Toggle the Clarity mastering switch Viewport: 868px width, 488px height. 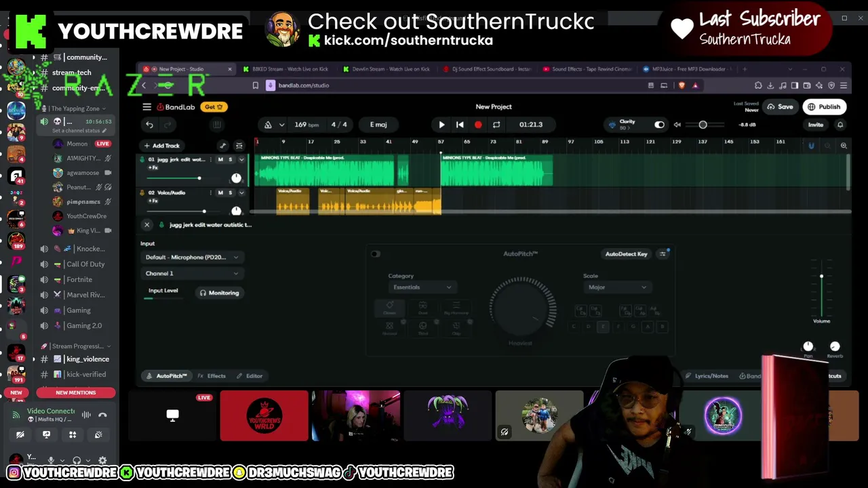pyautogui.click(x=659, y=125)
